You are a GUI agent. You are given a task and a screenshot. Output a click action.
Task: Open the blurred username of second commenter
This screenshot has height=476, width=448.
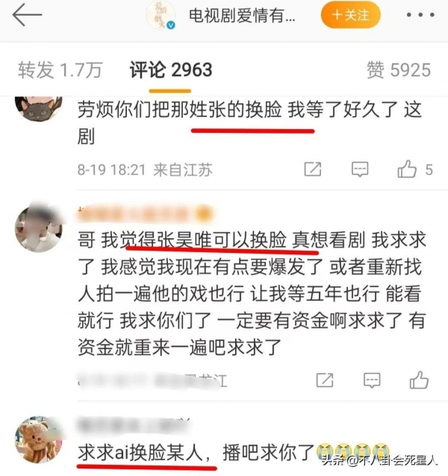[145, 213]
